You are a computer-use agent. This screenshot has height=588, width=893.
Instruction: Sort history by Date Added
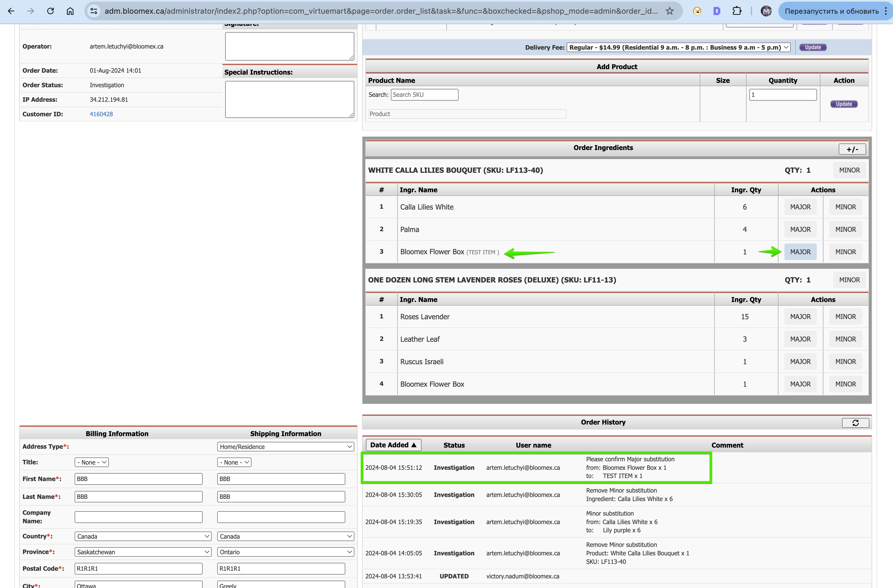click(x=393, y=445)
